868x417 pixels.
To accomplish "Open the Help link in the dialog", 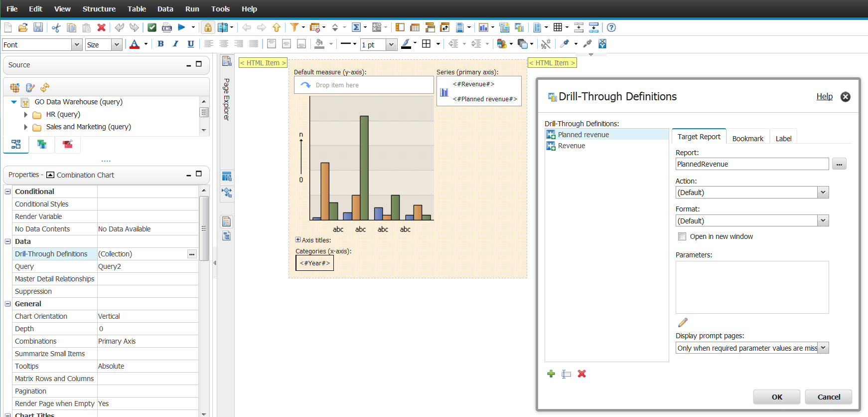I will pyautogui.click(x=824, y=97).
